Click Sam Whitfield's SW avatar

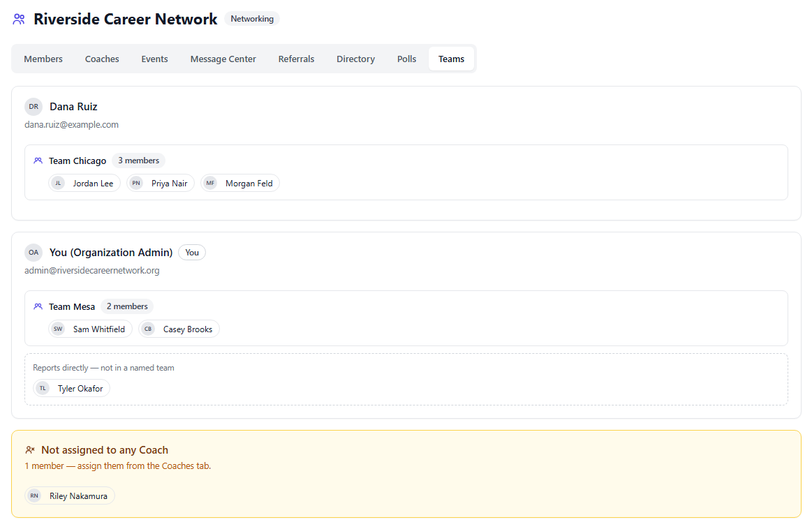point(58,329)
